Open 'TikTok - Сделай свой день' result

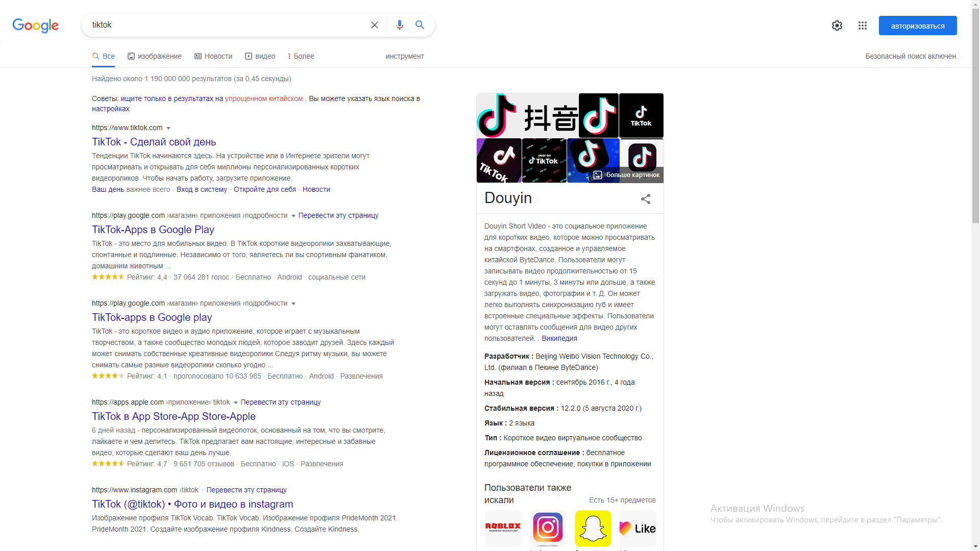click(154, 142)
